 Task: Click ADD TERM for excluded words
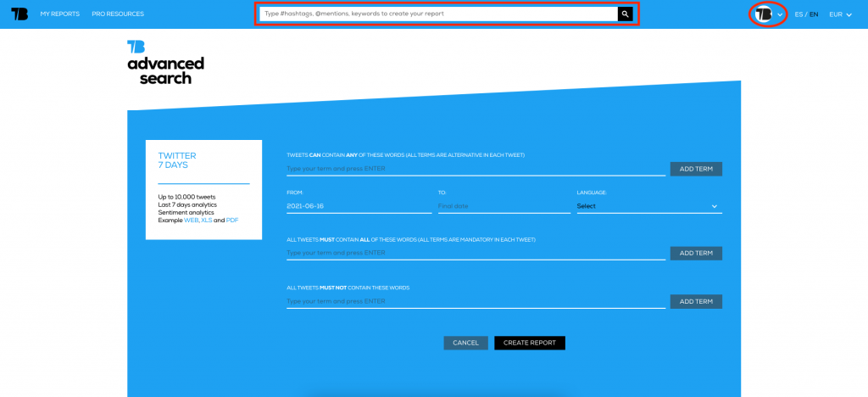pos(696,302)
